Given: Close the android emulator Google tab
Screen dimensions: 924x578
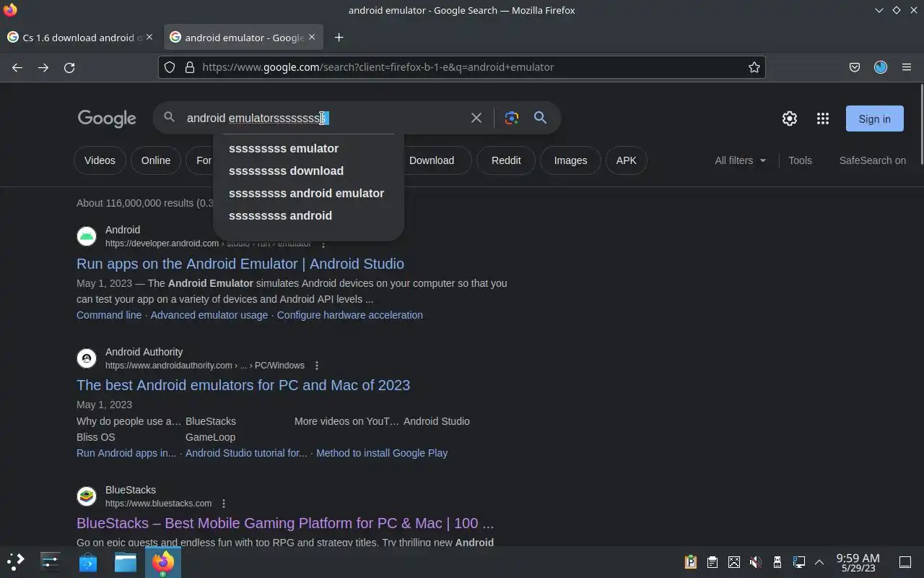Looking at the screenshot, I should click(x=313, y=37).
